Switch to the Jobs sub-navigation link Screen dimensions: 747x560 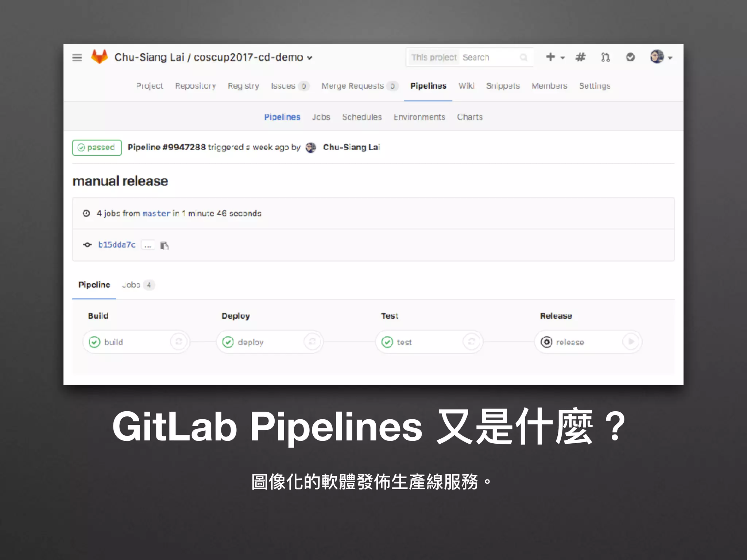[x=321, y=117]
